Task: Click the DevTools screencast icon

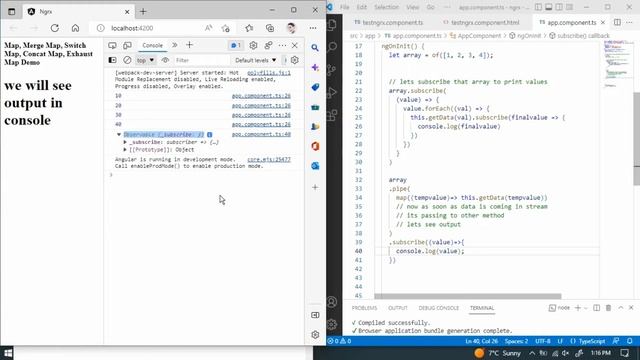Action: (x=112, y=45)
